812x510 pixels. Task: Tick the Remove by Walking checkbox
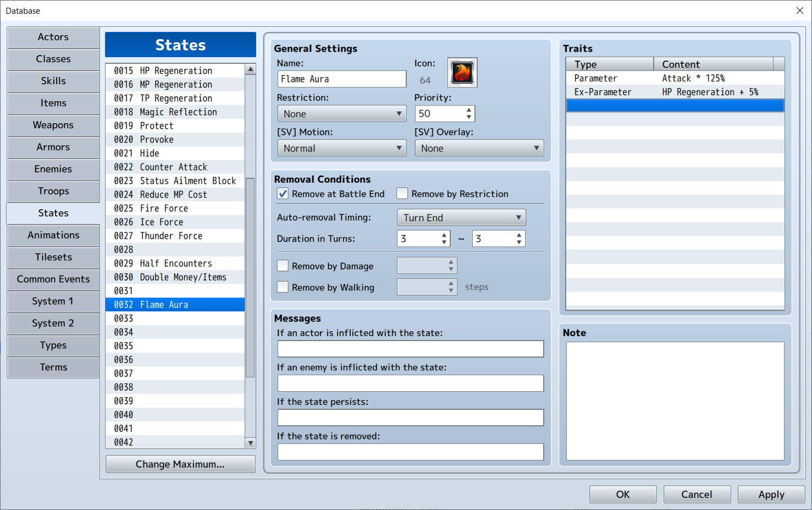click(x=283, y=287)
